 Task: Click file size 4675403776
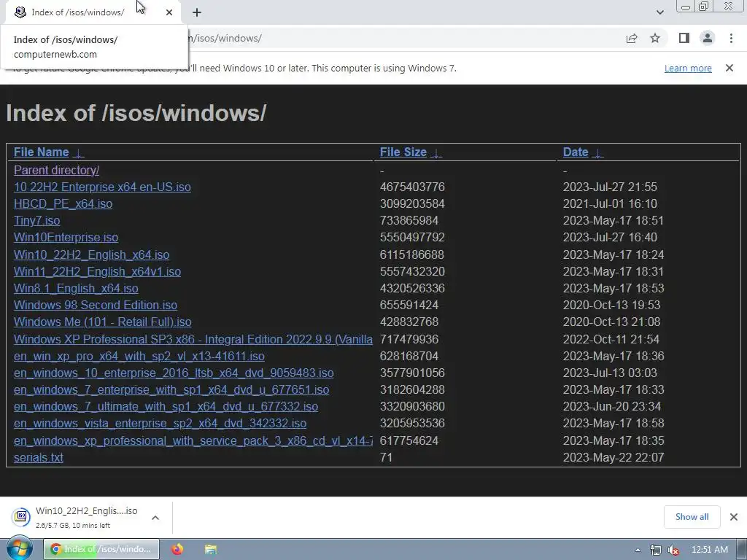click(412, 187)
